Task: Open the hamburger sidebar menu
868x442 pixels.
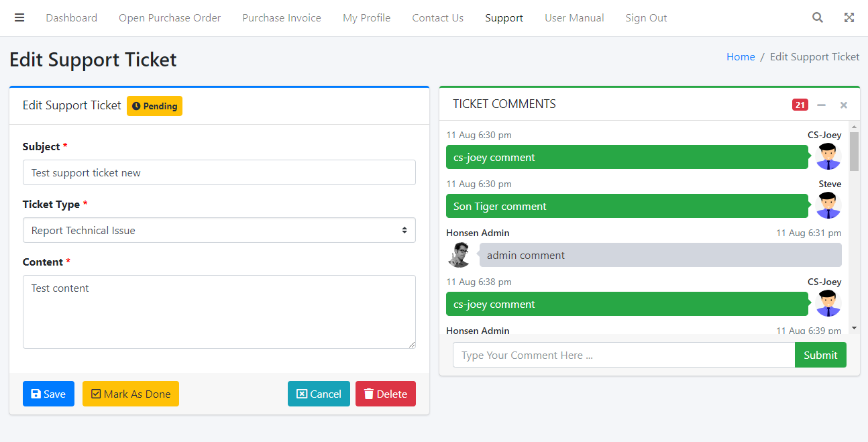Action: click(x=19, y=18)
